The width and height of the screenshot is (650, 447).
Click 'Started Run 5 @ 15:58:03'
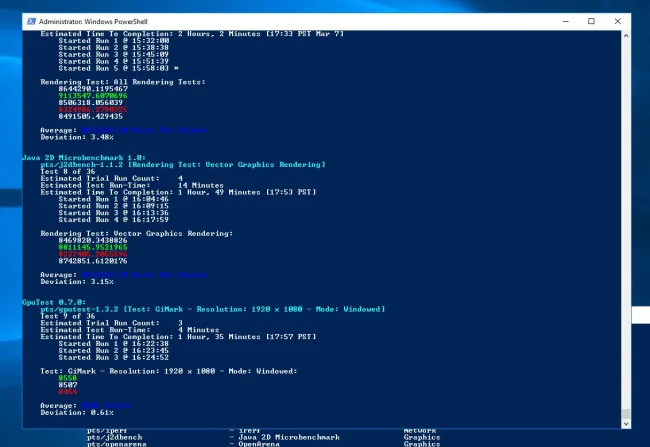click(x=114, y=68)
